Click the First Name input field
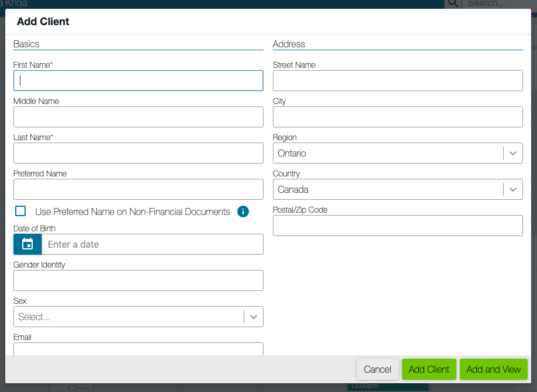This screenshot has height=392, width=537. click(138, 80)
